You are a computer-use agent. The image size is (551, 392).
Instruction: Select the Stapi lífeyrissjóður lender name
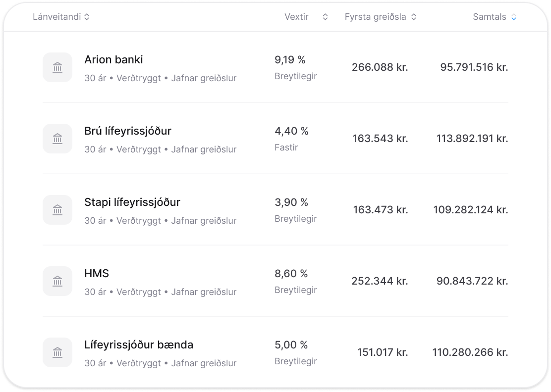pyautogui.click(x=132, y=202)
